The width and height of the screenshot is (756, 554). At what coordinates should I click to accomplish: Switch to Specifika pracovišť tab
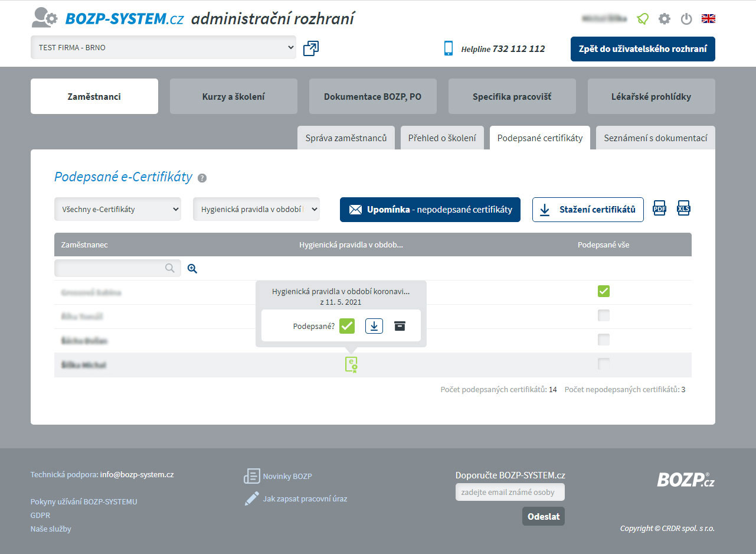click(x=512, y=96)
